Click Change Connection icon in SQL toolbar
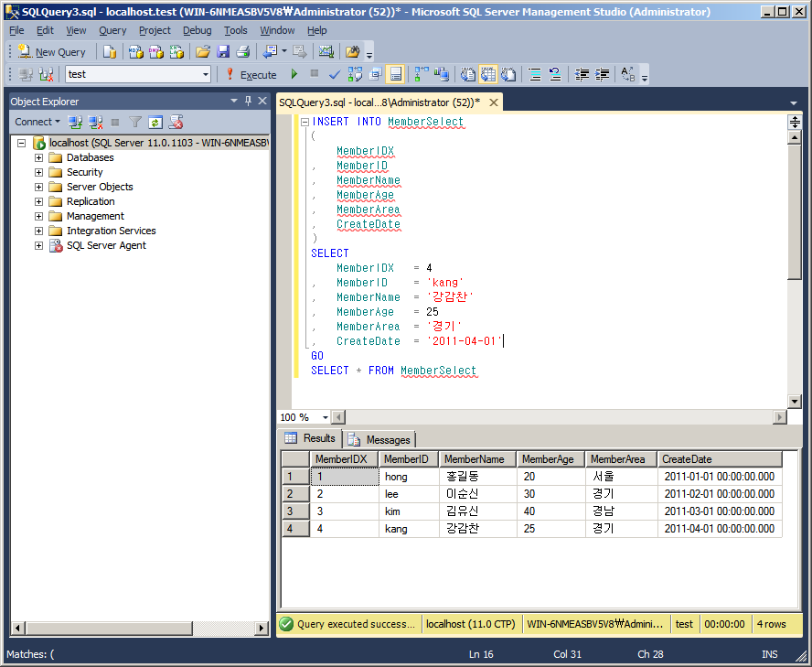Viewport: 812px width, 667px height. pyautogui.click(x=46, y=75)
